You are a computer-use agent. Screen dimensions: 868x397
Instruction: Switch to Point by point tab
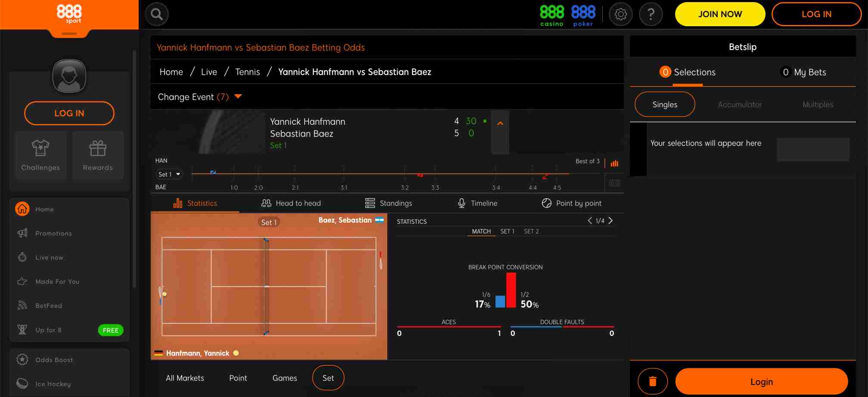coord(572,203)
